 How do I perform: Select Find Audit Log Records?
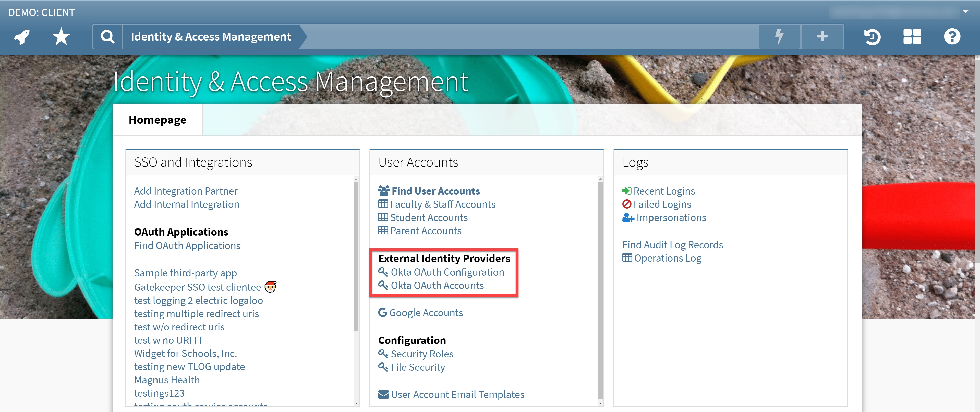click(x=673, y=244)
